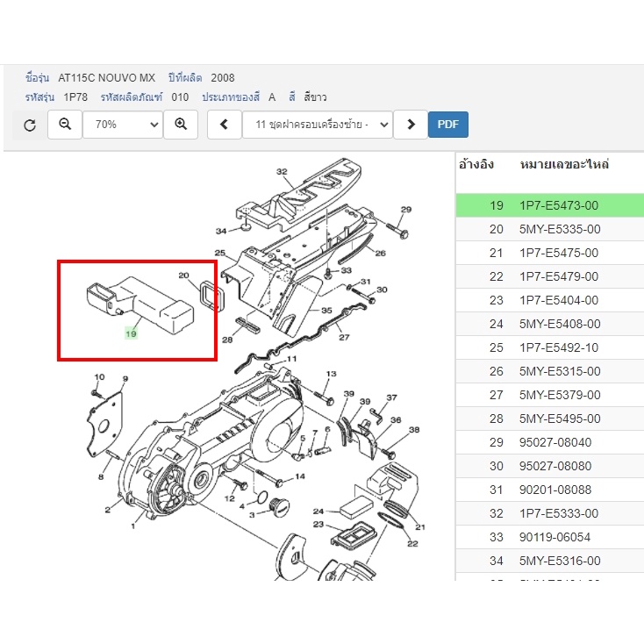Image resolution: width=644 pixels, height=644 pixels.
Task: Click callout number 38 in diagram
Action: click(414, 430)
